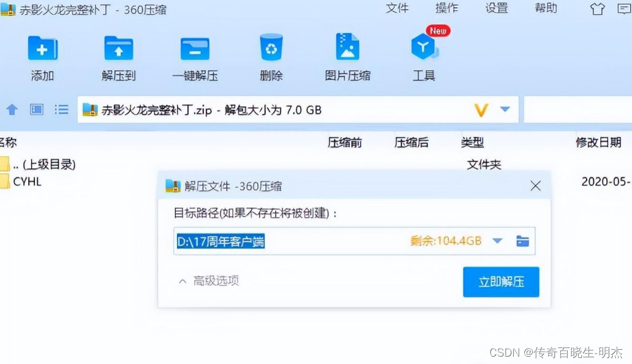This screenshot has width=632, height=364.
Task: Open the 图片压缩 image compression tool
Action: click(347, 46)
